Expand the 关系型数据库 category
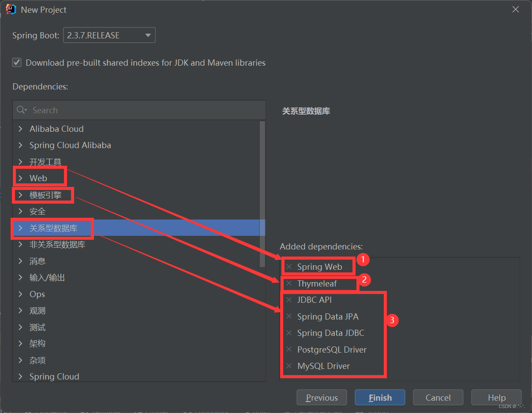The width and height of the screenshot is (532, 413). coord(20,228)
